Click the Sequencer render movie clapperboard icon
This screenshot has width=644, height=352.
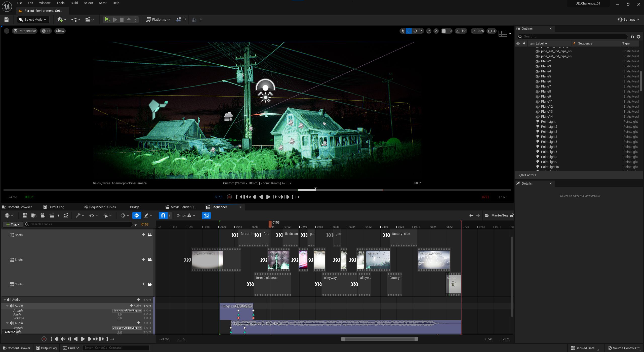click(52, 215)
